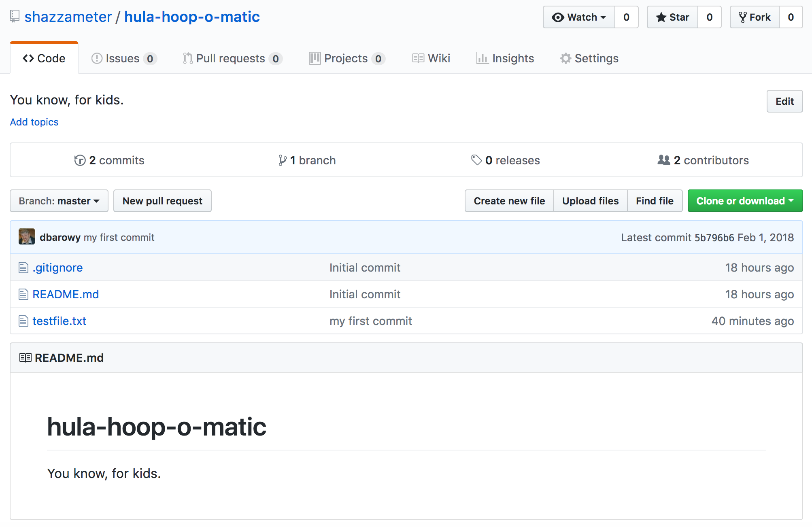Screen dimensions: 812x527
Task: Click the releases tag icon
Action: [477, 160]
